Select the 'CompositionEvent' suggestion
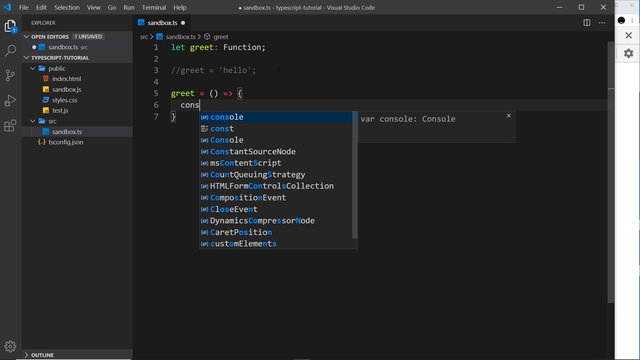Image resolution: width=640 pixels, height=360 pixels. (x=276, y=198)
